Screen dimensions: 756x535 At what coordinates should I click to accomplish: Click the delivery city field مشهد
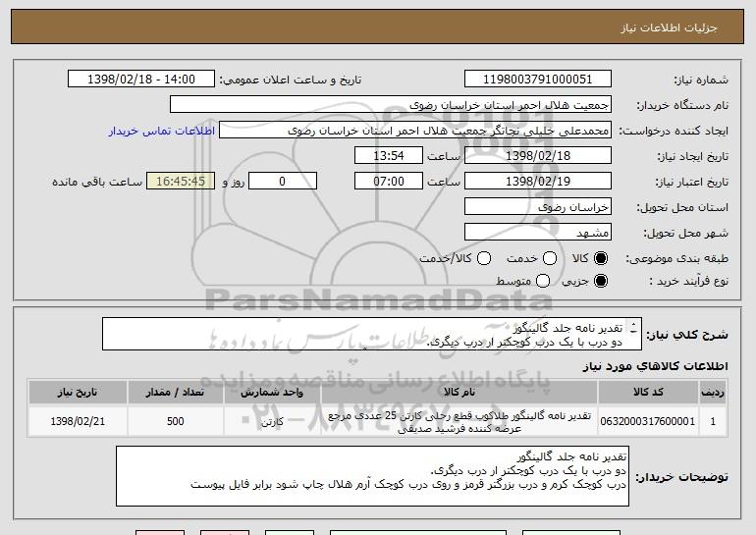(538, 233)
